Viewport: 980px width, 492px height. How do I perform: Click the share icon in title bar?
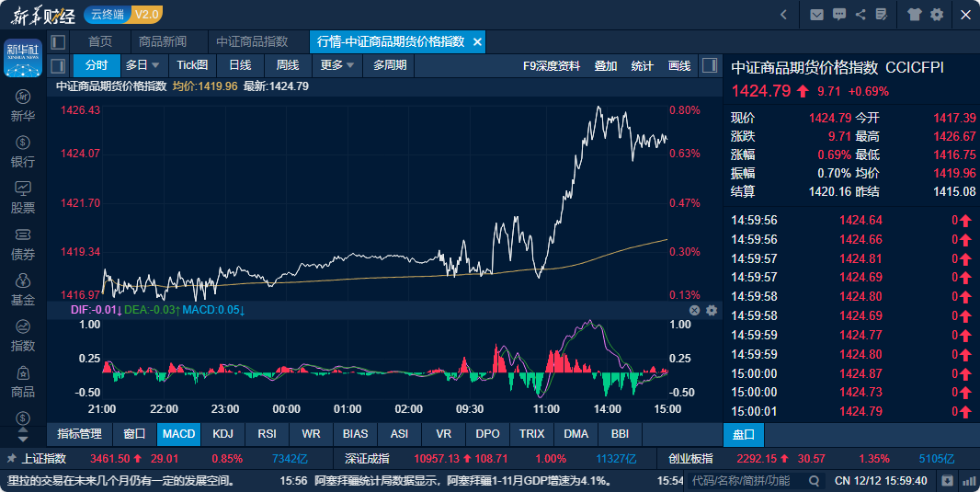click(x=860, y=14)
